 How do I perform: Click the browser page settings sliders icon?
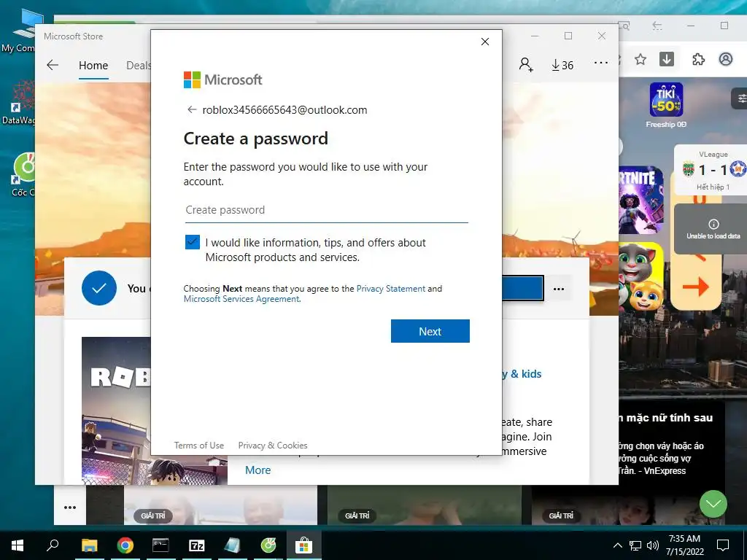741,98
